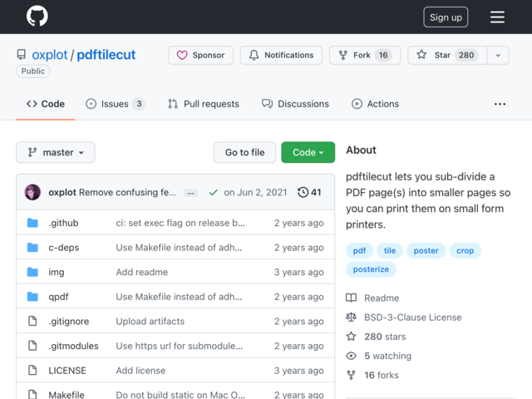Click the .github folder icon
532x399 pixels.
point(32,223)
